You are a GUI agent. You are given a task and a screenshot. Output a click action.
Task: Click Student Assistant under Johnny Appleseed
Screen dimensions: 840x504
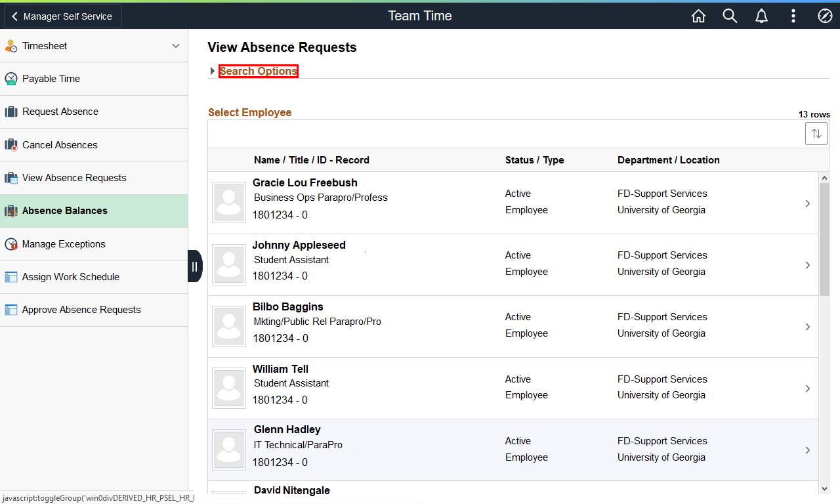click(x=291, y=260)
